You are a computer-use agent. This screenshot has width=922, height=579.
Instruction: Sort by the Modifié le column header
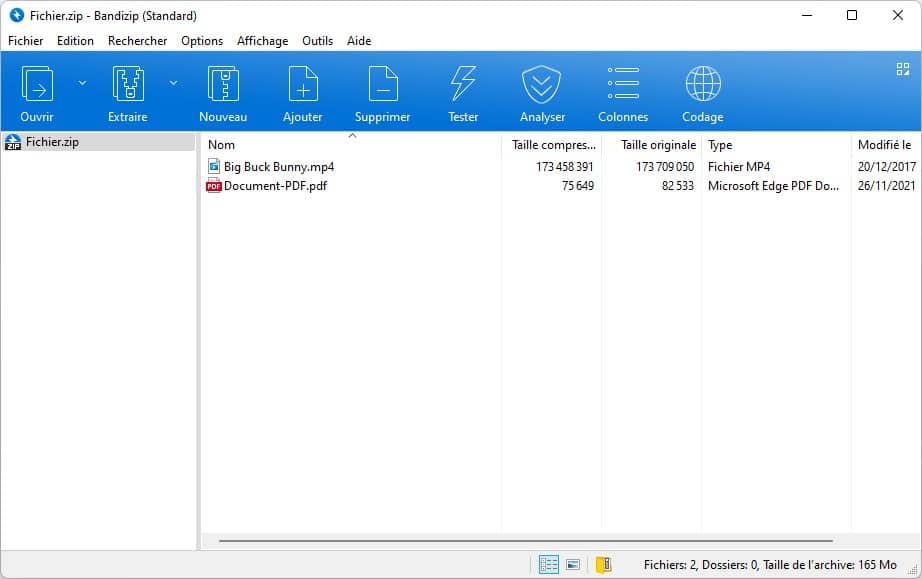[886, 145]
